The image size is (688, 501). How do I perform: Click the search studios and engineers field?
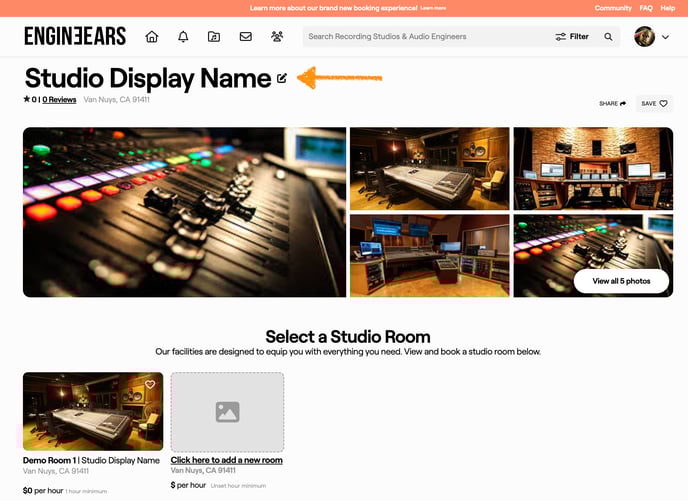pyautogui.click(x=425, y=37)
